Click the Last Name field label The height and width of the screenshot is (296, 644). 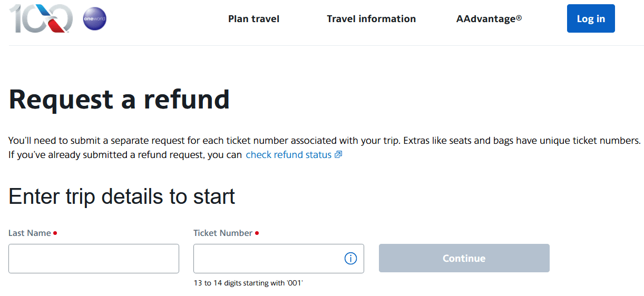pos(30,233)
